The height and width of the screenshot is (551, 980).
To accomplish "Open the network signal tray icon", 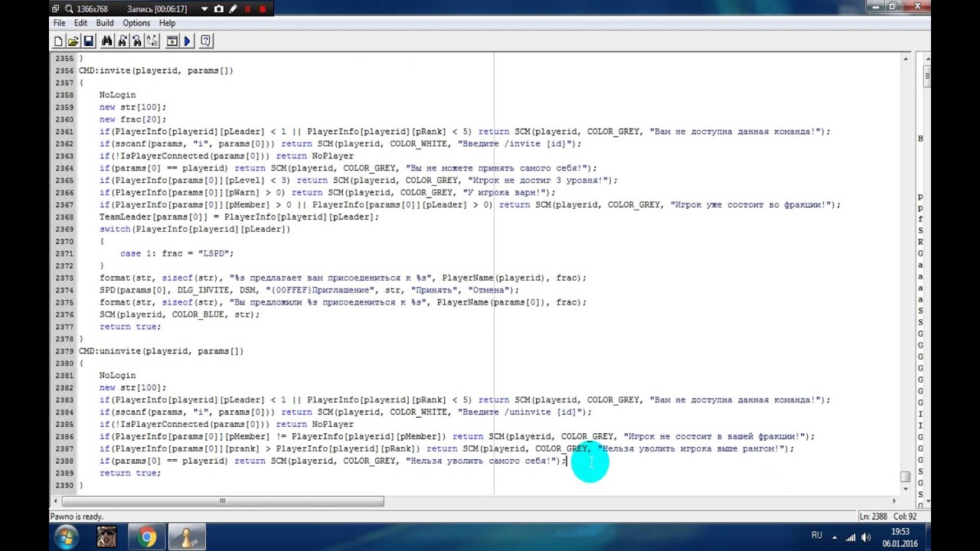I will 851,536.
